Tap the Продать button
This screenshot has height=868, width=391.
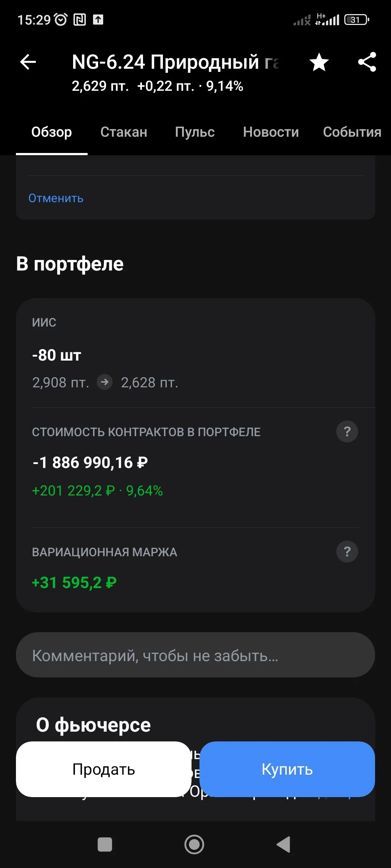tap(104, 769)
